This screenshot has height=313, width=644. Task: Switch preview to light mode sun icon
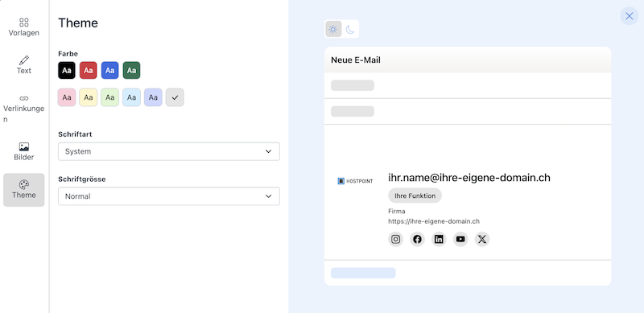pyautogui.click(x=333, y=29)
